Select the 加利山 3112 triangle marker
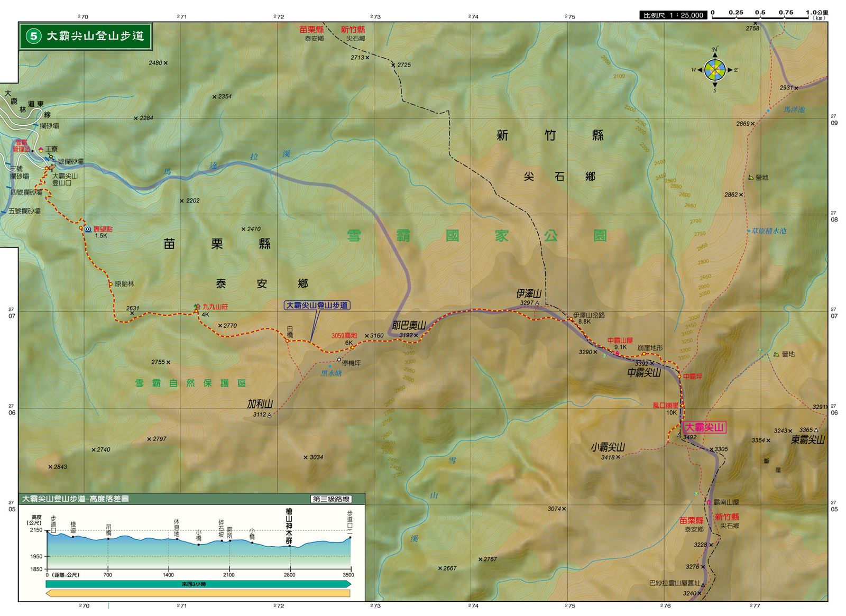 tap(270, 415)
